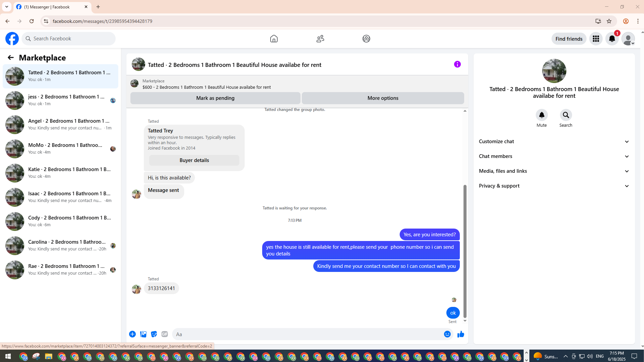Open jess conversation in list

[61, 100]
